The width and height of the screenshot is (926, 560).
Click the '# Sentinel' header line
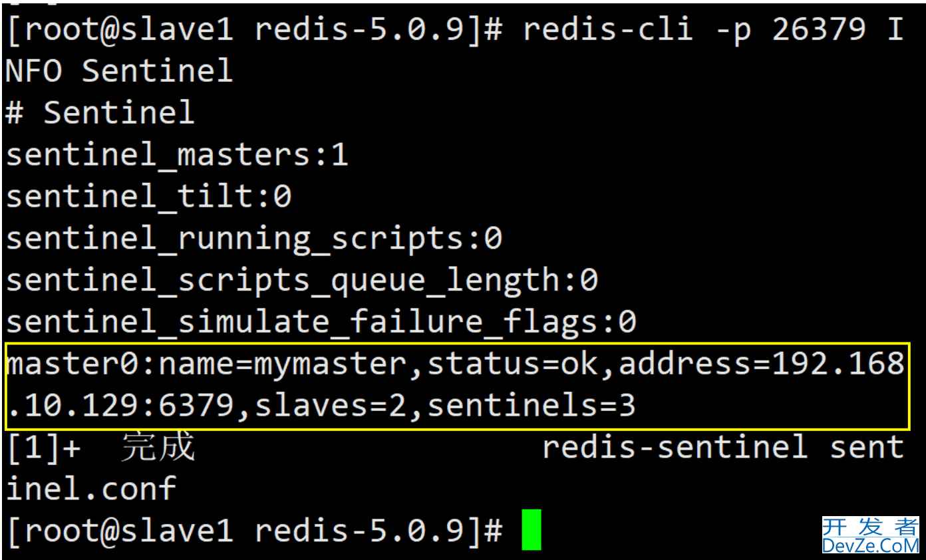click(x=100, y=112)
